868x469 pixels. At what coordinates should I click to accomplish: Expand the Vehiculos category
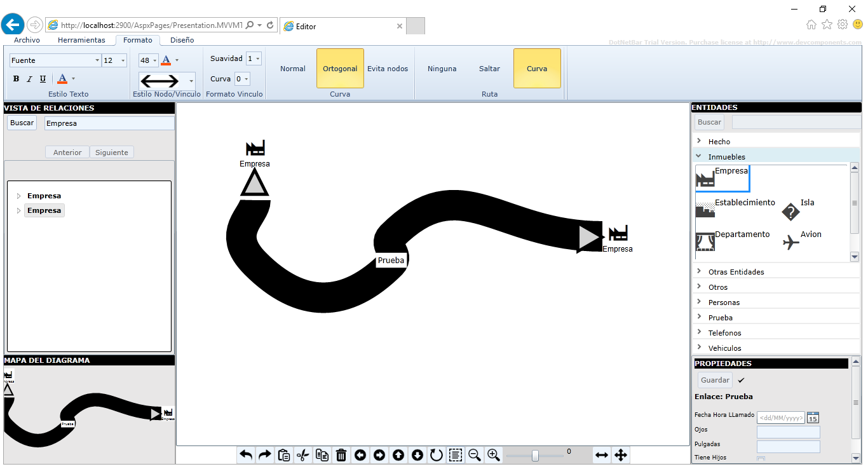coord(699,348)
